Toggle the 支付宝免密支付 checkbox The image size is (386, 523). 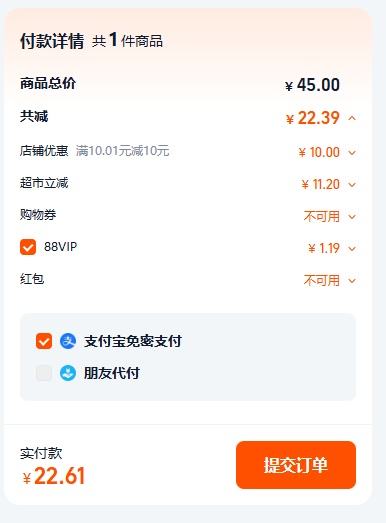[44, 341]
